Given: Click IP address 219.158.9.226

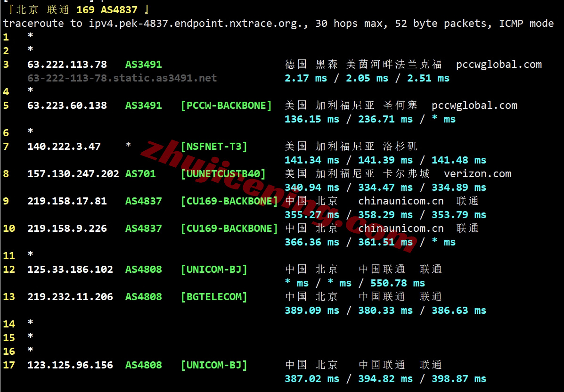Looking at the screenshot, I should click(x=67, y=229).
